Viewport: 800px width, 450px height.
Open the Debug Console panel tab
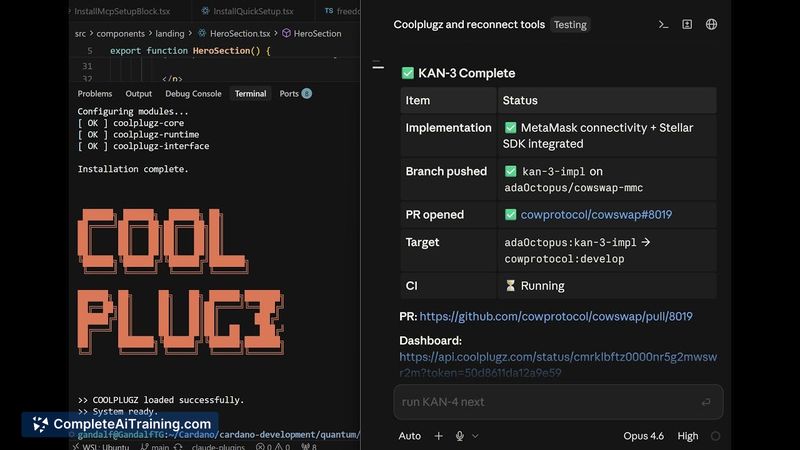[193, 93]
